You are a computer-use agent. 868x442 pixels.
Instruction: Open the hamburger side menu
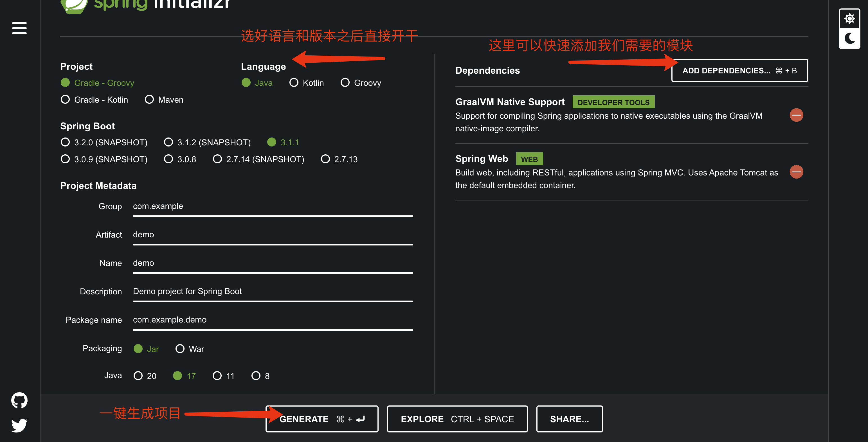19,28
